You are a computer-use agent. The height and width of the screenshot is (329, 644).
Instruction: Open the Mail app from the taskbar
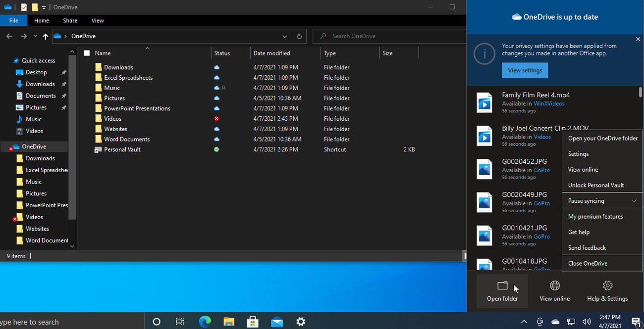[x=277, y=322]
